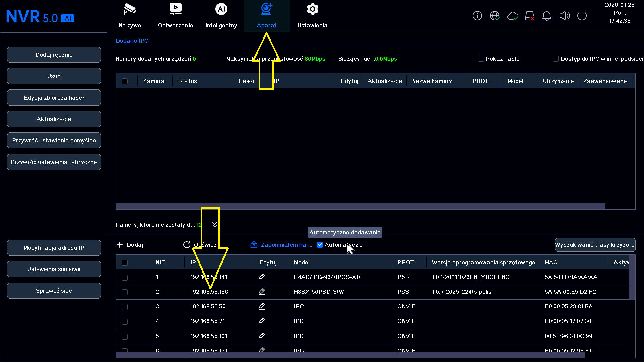Tick the checkbox for camera row 1
644x362 pixels.
click(x=125, y=277)
